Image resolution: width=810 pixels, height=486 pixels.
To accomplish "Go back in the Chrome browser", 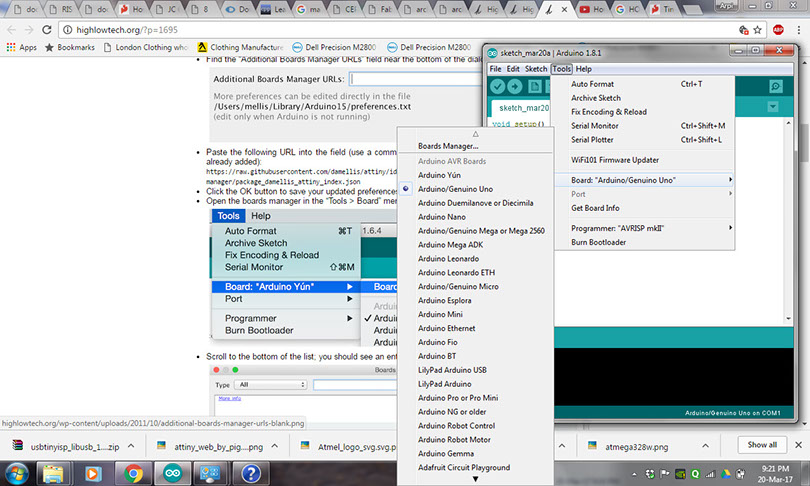I will click(x=11, y=30).
